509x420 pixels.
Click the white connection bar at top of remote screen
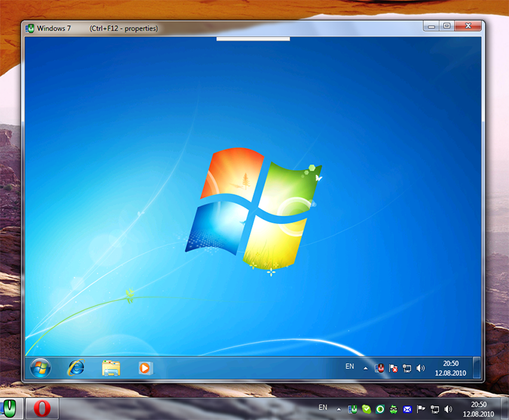point(253,38)
